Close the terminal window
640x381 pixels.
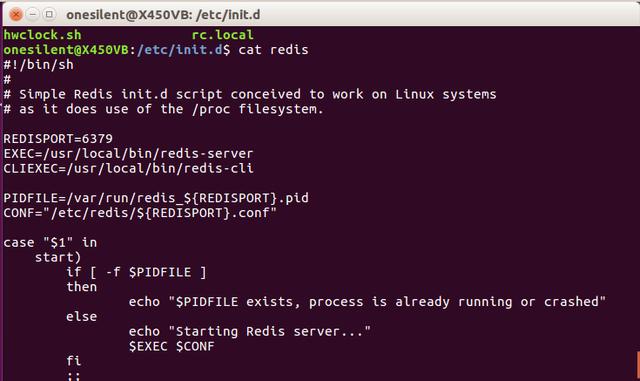pos(16,15)
